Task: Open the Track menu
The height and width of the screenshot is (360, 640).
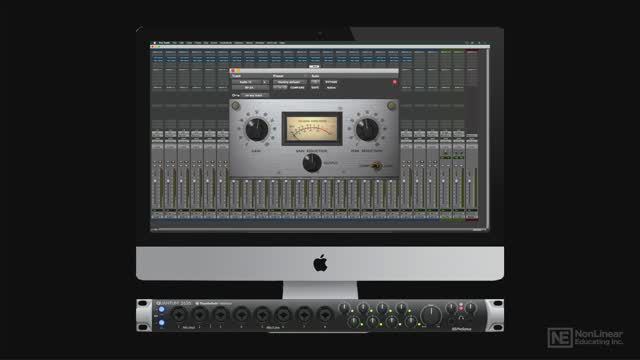Action: pos(198,43)
